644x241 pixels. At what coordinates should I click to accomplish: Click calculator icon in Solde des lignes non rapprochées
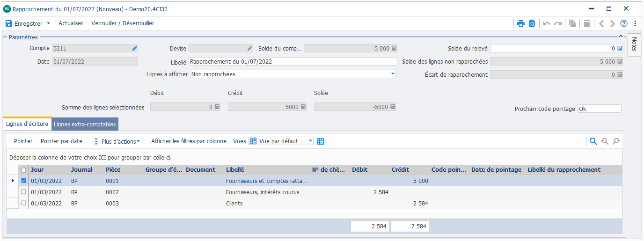coord(620,61)
